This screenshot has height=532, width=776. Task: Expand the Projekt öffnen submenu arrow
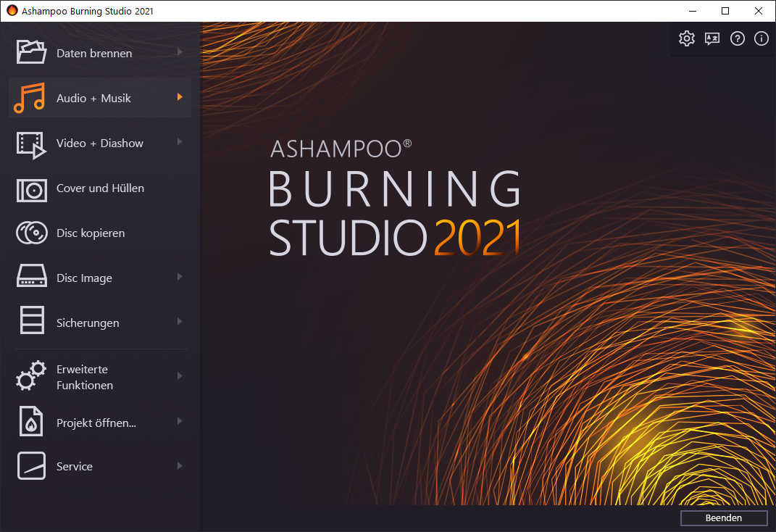coord(180,421)
